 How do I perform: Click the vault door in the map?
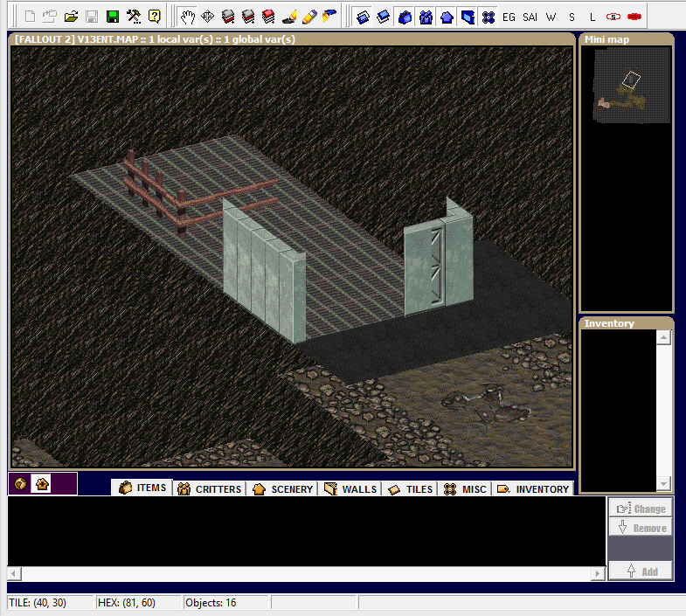coord(437,266)
